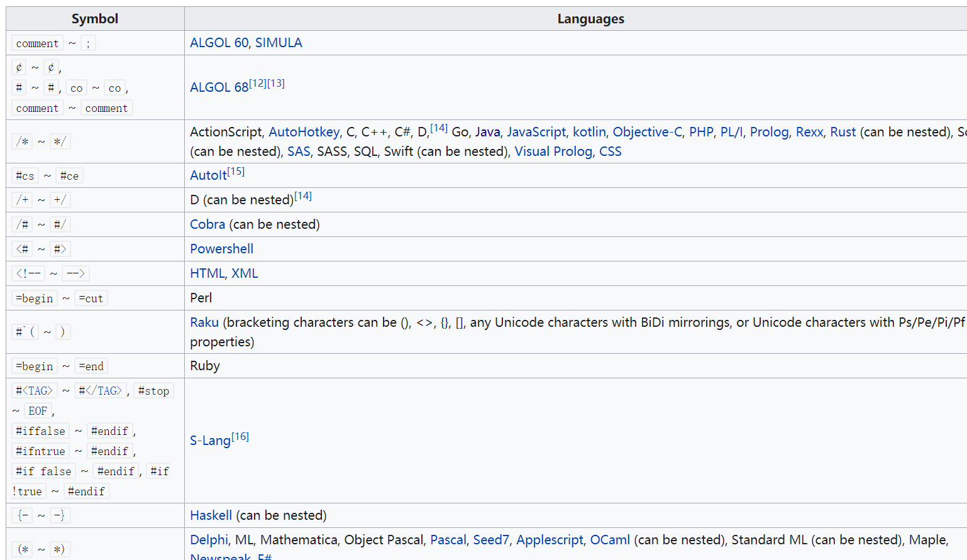The image size is (967, 560).
Task: Open the OCaml link
Action: click(x=610, y=540)
